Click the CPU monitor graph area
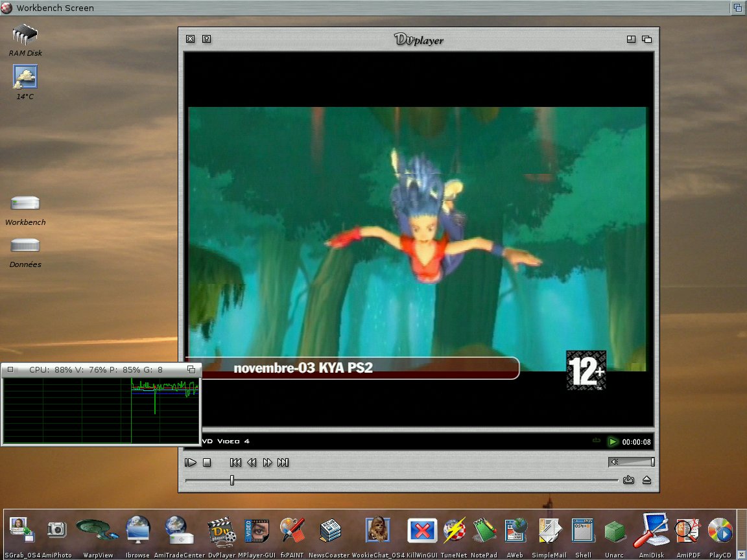This screenshot has width=747, height=560. pos(101,410)
